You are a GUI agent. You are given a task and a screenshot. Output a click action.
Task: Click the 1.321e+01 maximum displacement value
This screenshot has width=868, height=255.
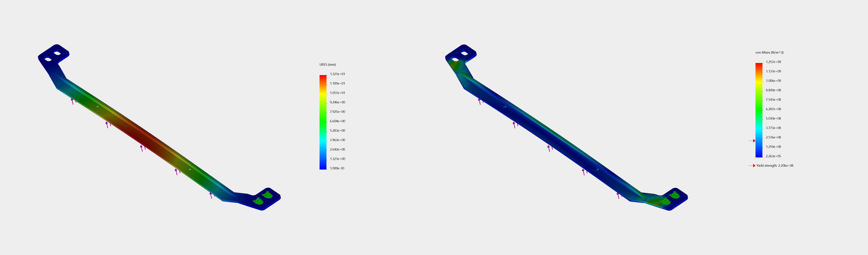(x=337, y=74)
